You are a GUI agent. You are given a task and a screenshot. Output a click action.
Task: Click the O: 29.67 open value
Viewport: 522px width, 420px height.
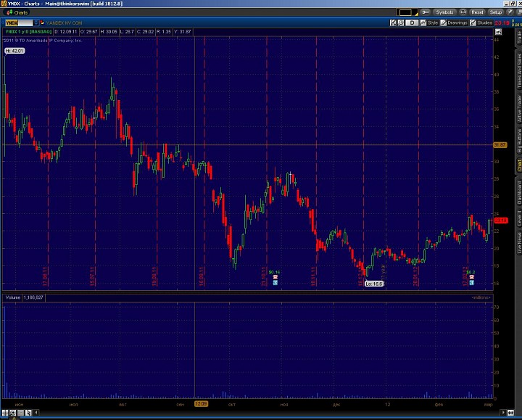tap(89, 32)
